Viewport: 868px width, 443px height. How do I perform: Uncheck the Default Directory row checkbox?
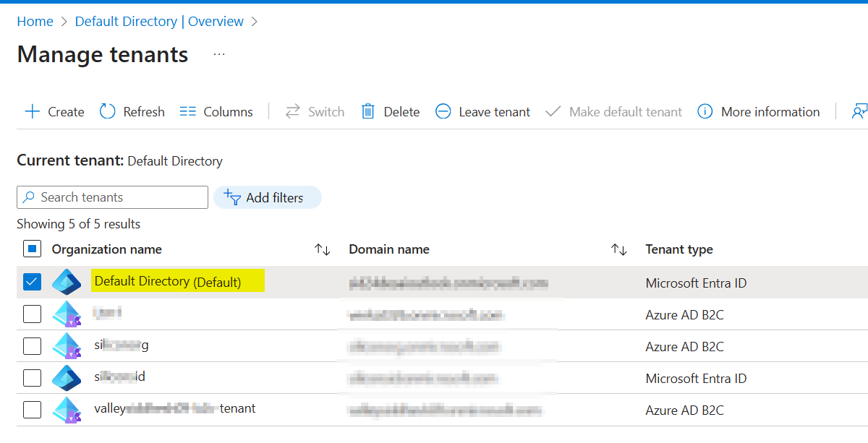click(32, 282)
